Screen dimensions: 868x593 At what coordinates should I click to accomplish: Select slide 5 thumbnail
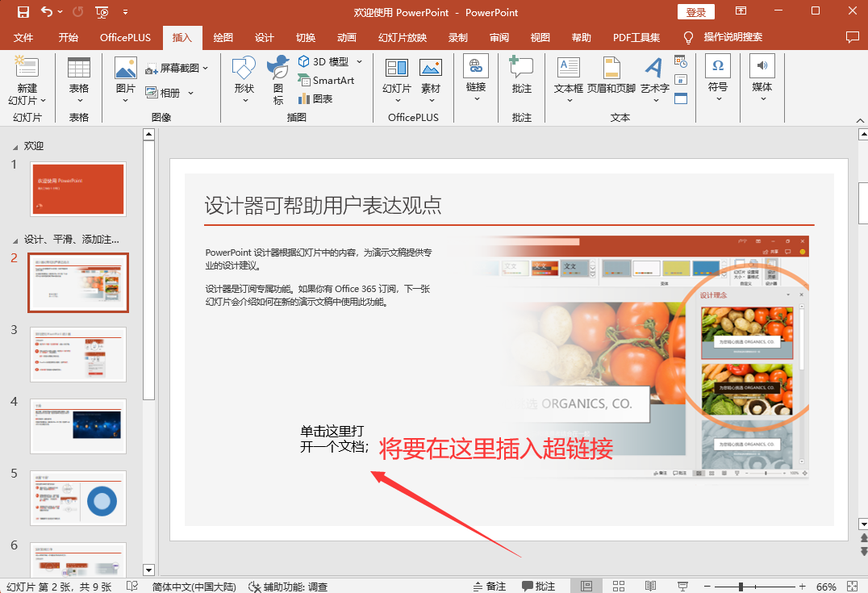(78, 499)
